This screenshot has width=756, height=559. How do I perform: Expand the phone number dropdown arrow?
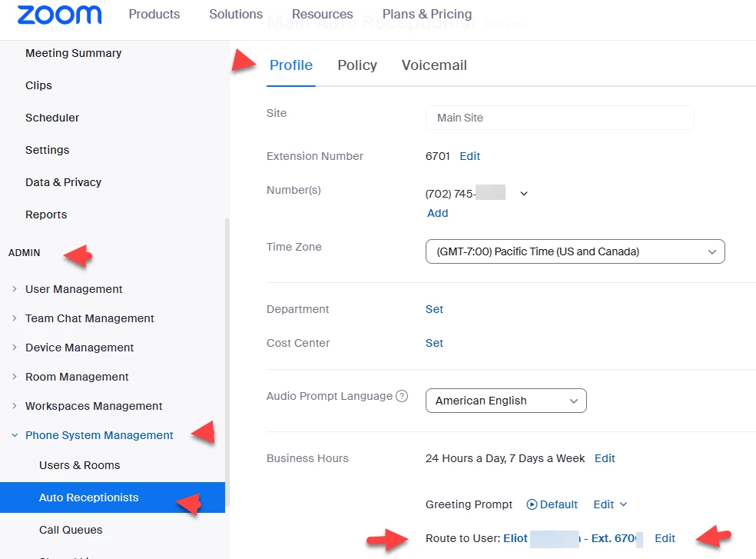(x=524, y=194)
